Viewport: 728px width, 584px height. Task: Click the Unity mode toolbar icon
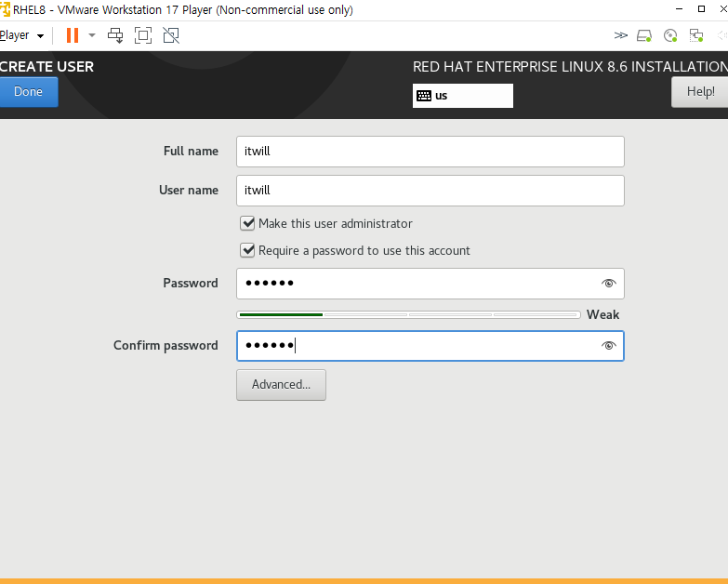(171, 35)
